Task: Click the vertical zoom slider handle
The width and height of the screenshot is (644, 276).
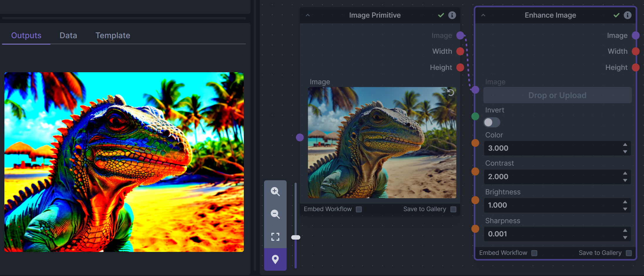Action: point(296,237)
